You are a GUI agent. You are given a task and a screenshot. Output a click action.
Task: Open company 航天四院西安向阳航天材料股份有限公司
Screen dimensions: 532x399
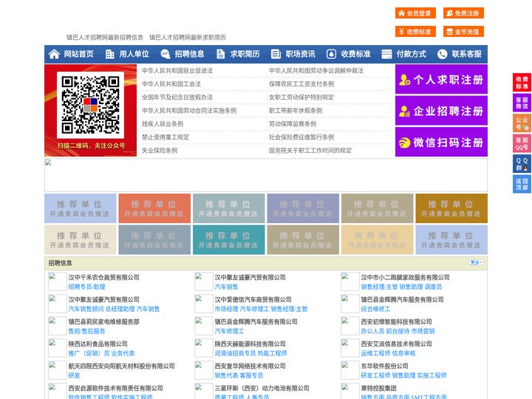point(121,366)
